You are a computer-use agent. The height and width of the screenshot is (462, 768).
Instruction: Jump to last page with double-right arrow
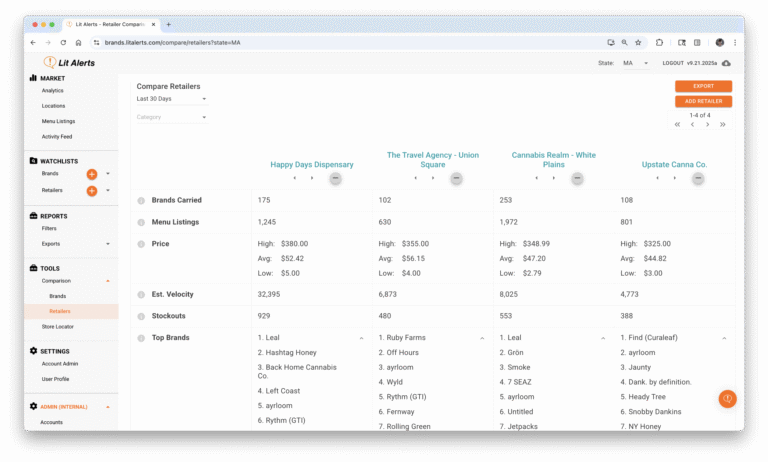pos(722,125)
